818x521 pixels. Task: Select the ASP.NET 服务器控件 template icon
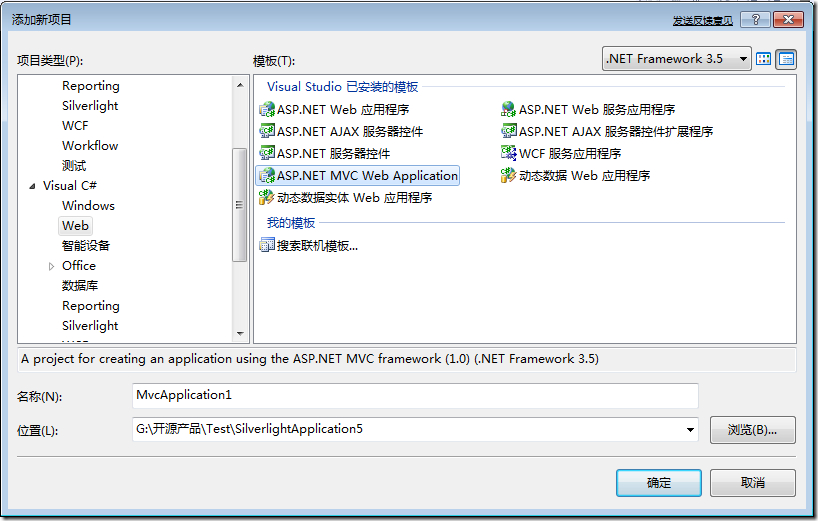pyautogui.click(x=267, y=153)
